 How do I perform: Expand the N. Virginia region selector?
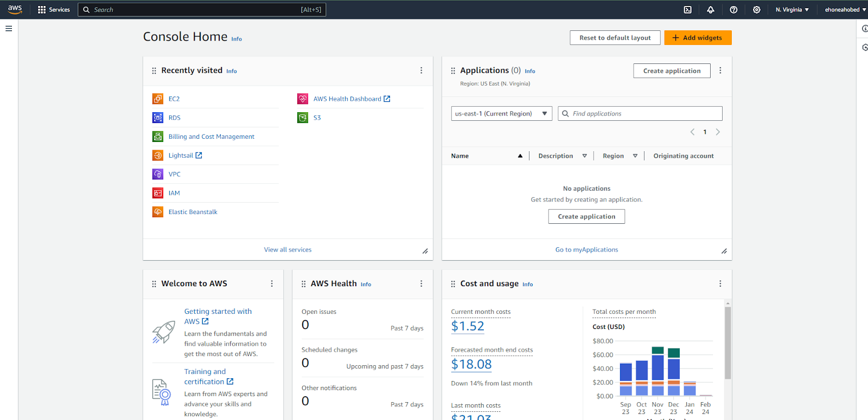point(792,10)
